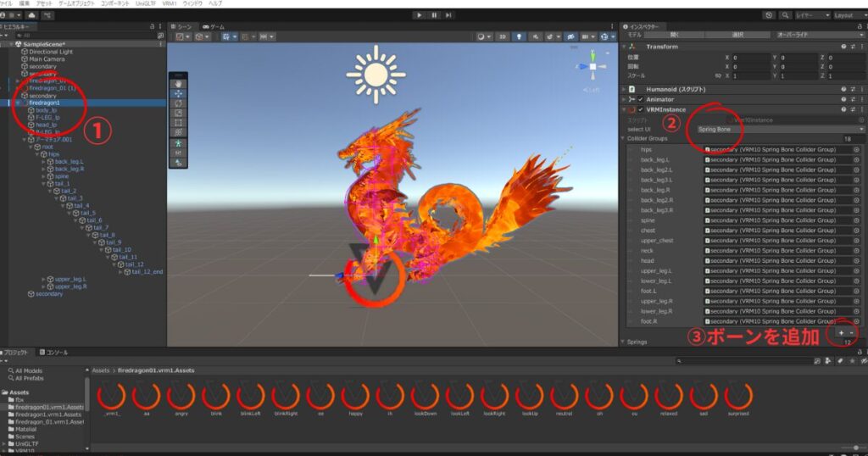The width and height of the screenshot is (868, 456).
Task: Open the UniGLTF menu
Action: pyautogui.click(x=146, y=3)
